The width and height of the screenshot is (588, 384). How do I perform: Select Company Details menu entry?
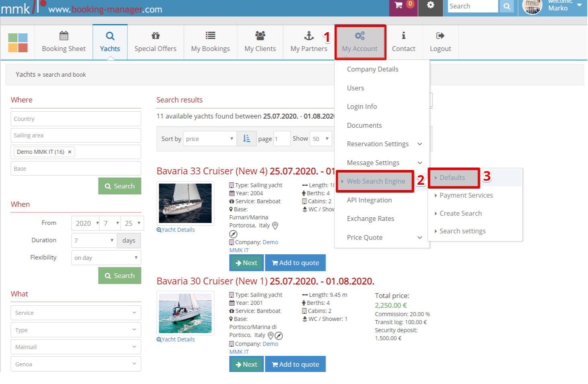373,69
